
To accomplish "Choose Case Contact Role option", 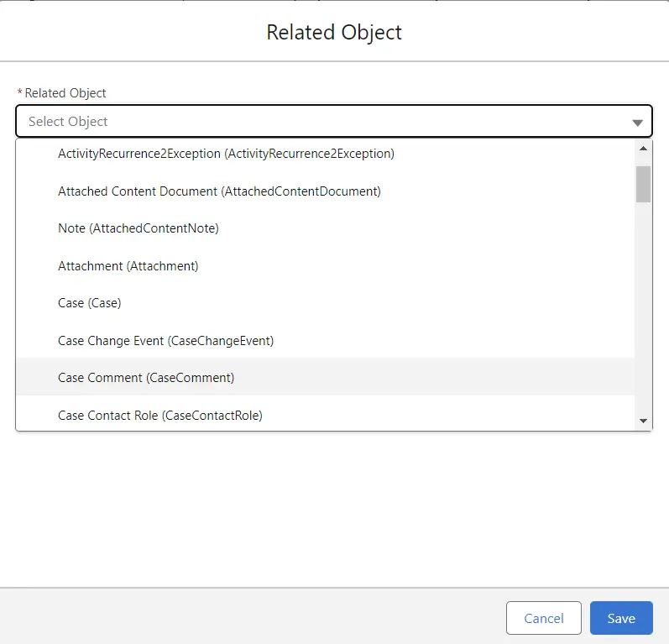I will pyautogui.click(x=159, y=416).
